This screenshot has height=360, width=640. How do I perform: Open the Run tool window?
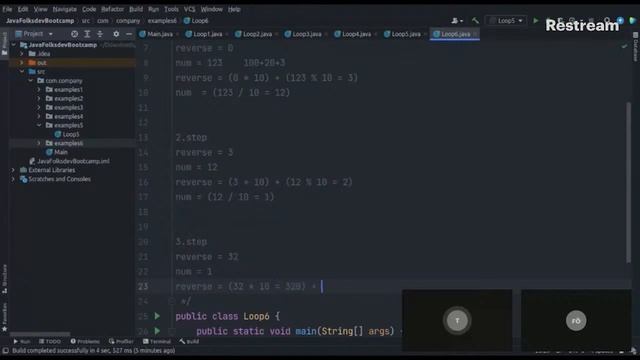click(22, 342)
